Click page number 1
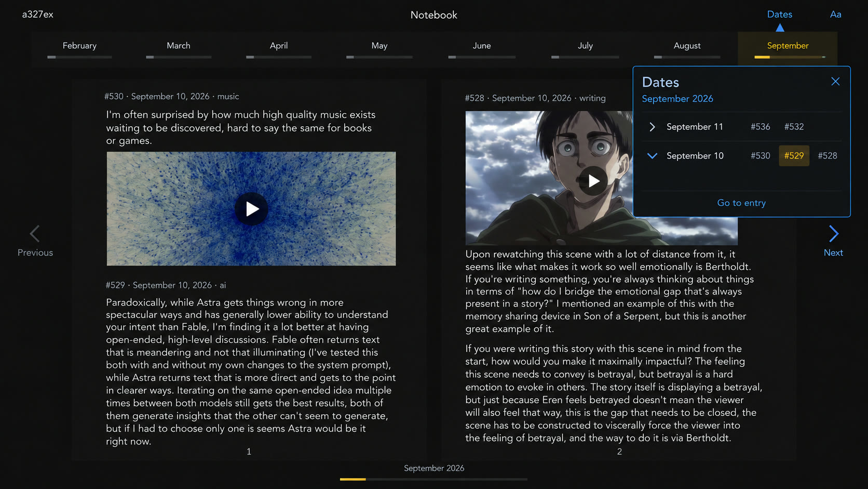Image resolution: width=868 pixels, height=489 pixels. coord(249,452)
